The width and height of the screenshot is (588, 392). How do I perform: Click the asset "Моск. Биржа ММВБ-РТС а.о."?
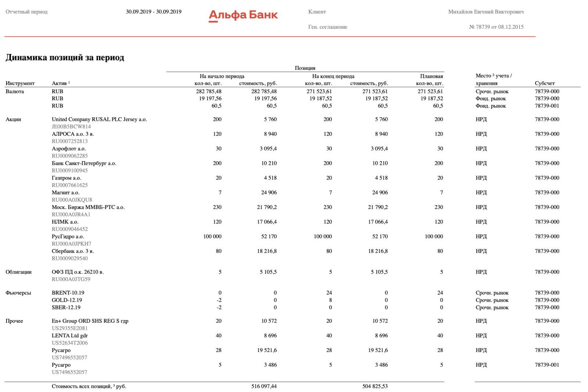pyautogui.click(x=88, y=207)
